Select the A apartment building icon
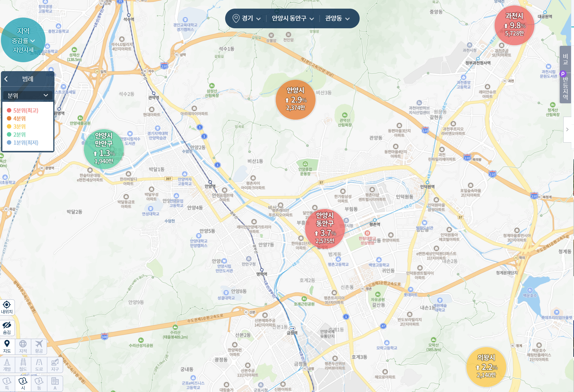Image resolution: width=574 pixels, height=392 pixels. [x=55, y=383]
